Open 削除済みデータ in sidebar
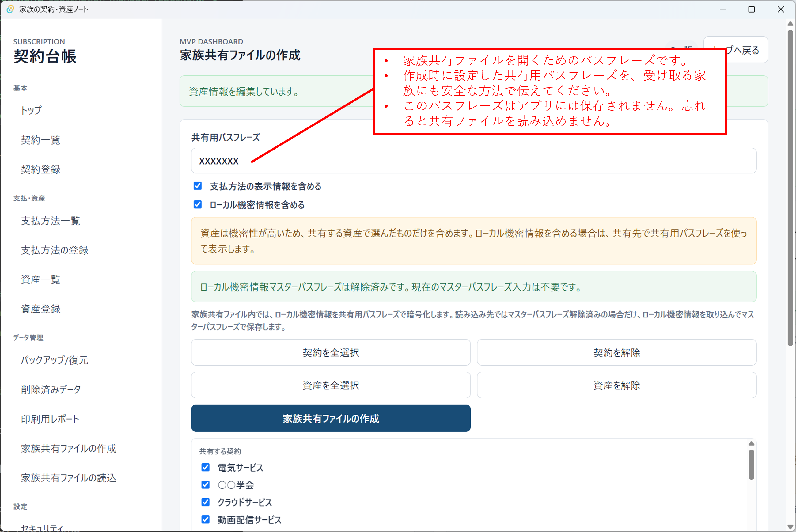Image resolution: width=796 pixels, height=532 pixels. [x=51, y=389]
